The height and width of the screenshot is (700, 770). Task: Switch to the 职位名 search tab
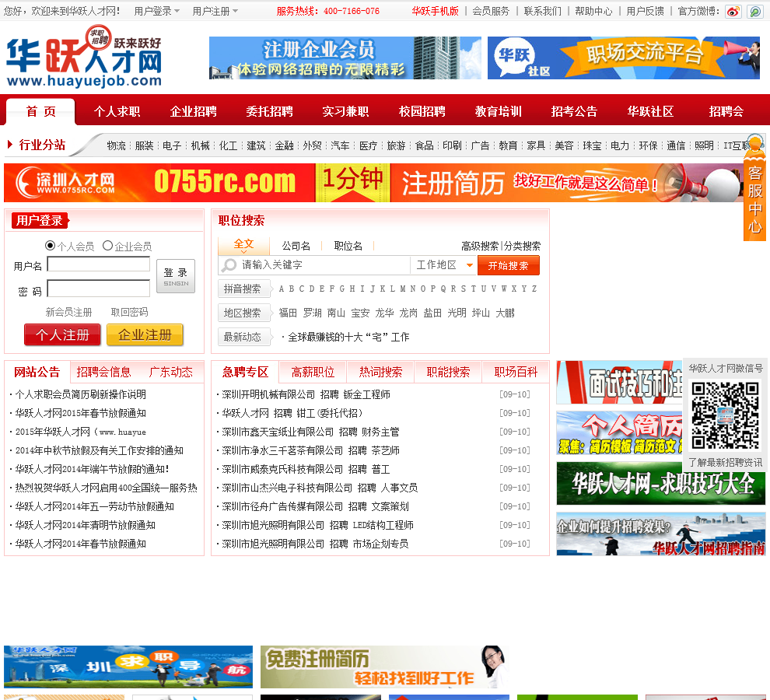tap(348, 246)
